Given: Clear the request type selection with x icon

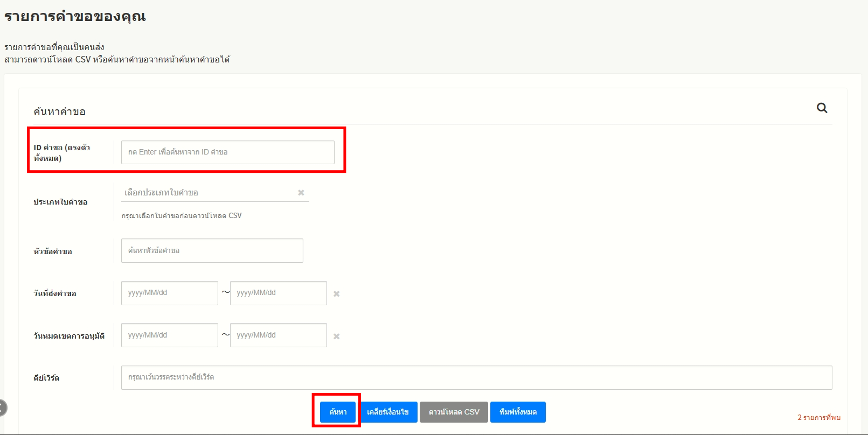Looking at the screenshot, I should 301,193.
